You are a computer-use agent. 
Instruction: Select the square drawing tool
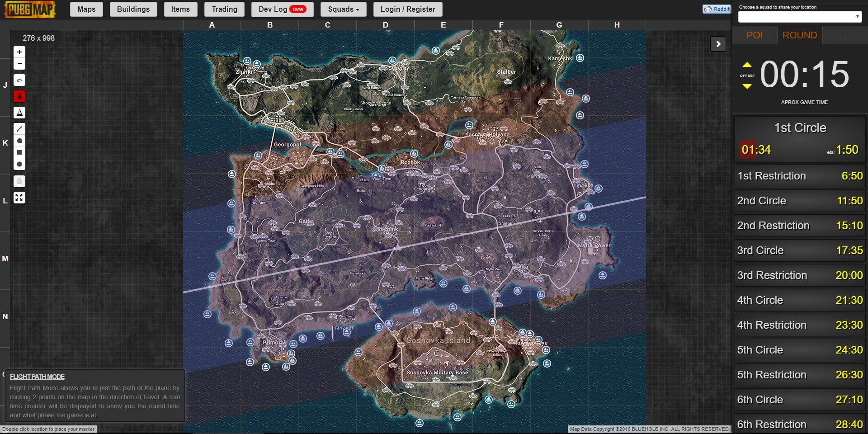19,152
